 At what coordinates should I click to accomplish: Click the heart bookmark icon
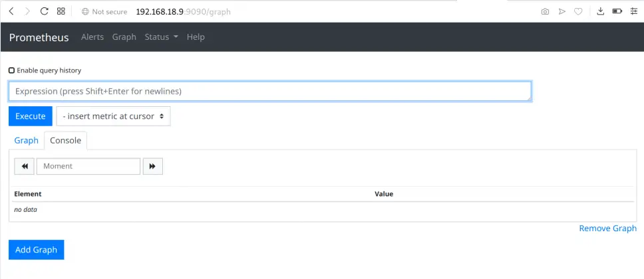579,11
